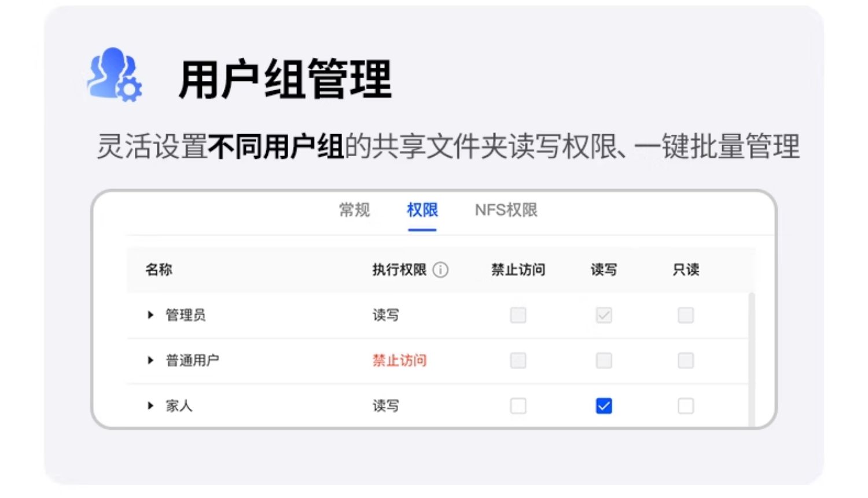Screen dimensions: 868x498
Task: Click the red 禁止访问 label for 普通用户
Action: click(x=399, y=360)
